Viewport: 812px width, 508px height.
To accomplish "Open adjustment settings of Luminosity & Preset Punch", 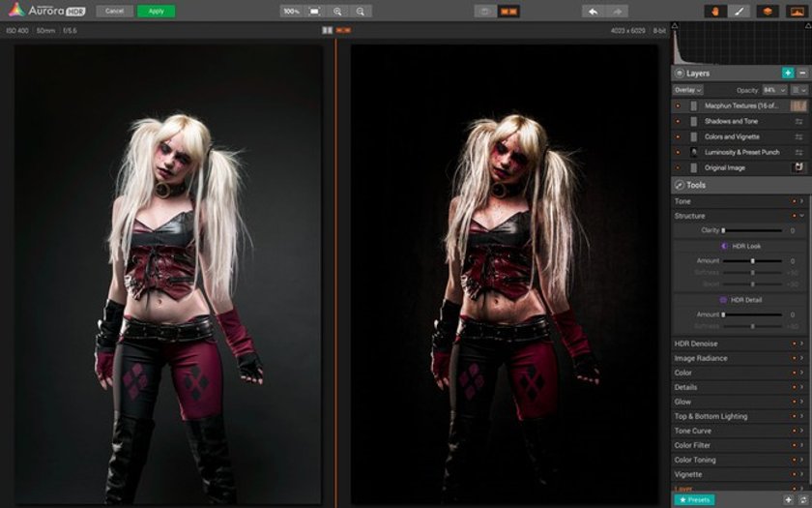I will pos(798,153).
